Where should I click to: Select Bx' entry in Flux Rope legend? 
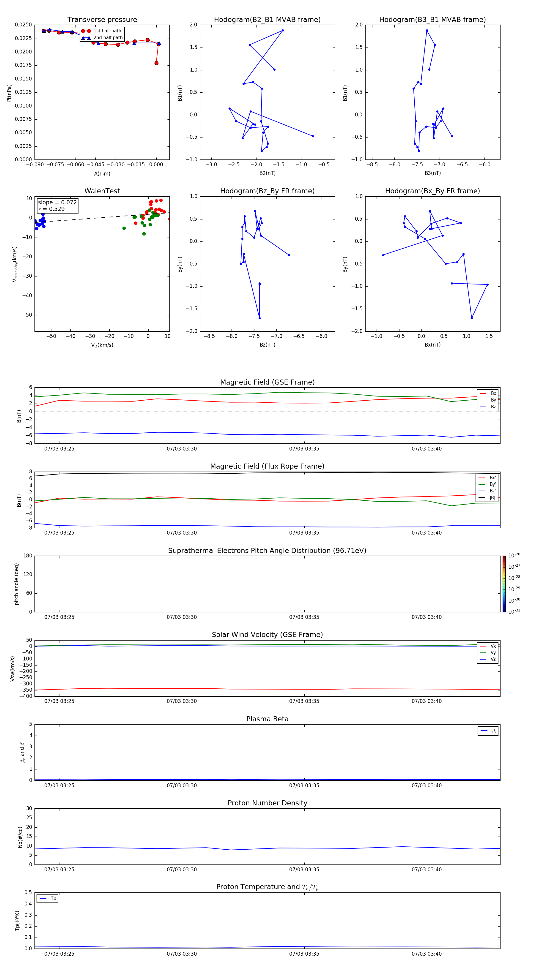tap(487, 478)
